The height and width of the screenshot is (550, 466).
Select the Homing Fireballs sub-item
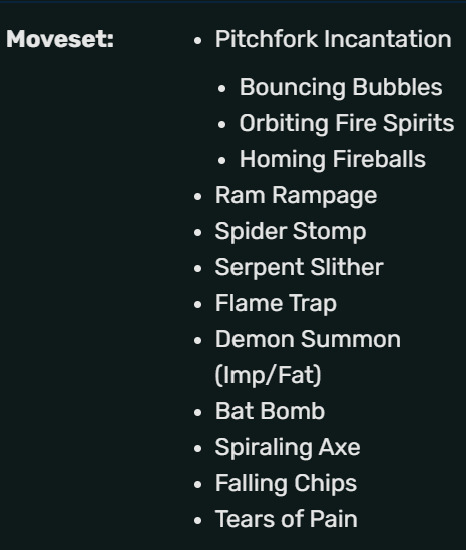[333, 159]
